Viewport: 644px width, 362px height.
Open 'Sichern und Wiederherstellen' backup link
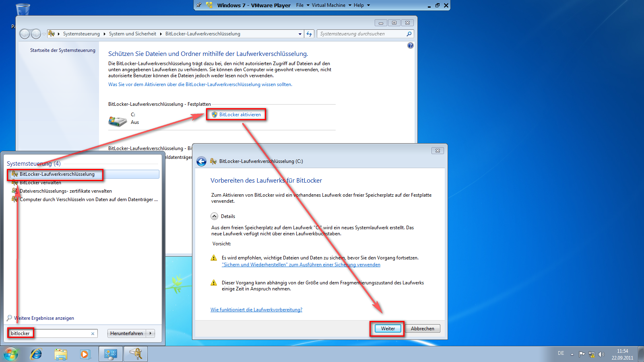(x=301, y=265)
